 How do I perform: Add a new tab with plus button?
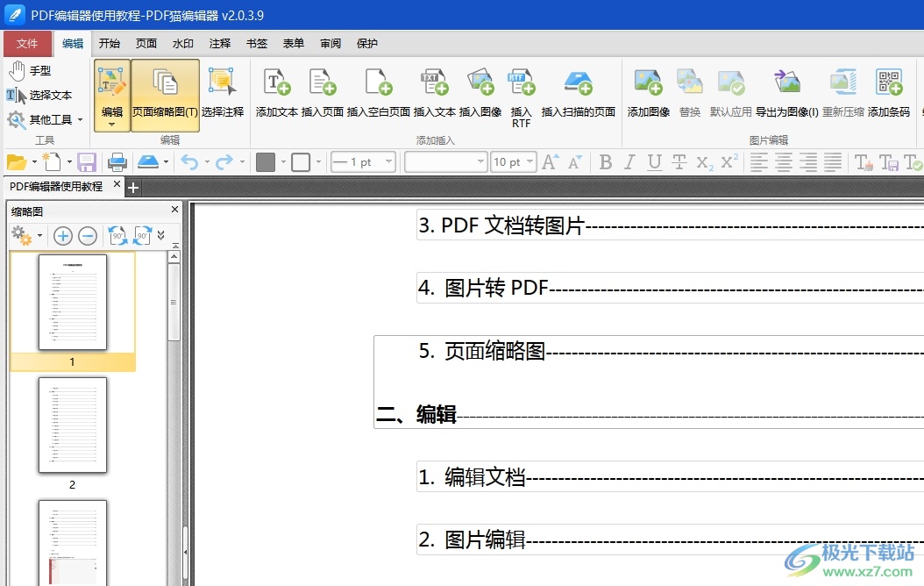[133, 188]
